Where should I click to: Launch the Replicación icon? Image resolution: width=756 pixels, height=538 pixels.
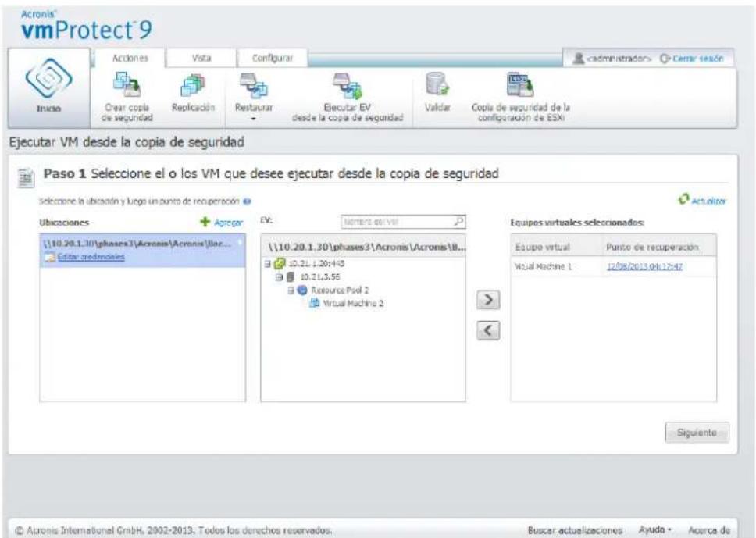[193, 85]
